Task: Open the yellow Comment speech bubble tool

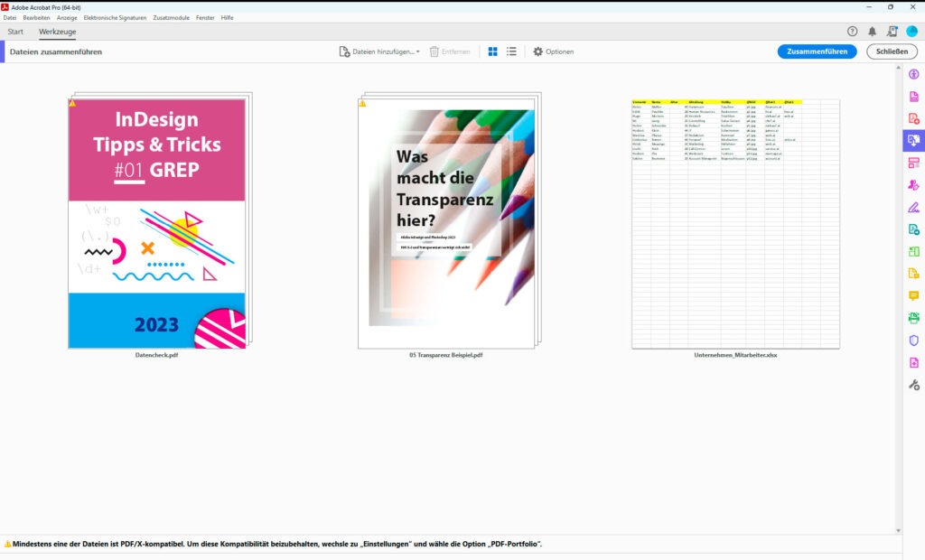Action: [x=914, y=296]
